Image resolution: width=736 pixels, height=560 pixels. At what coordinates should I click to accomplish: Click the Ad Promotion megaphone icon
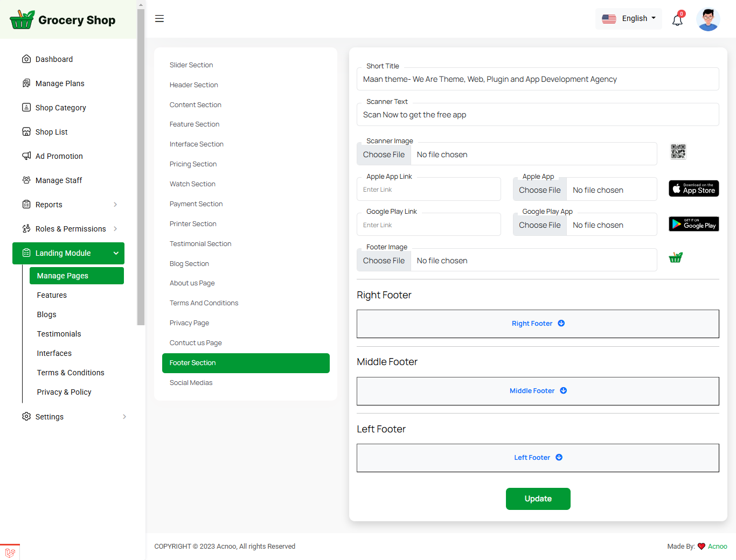coord(26,156)
